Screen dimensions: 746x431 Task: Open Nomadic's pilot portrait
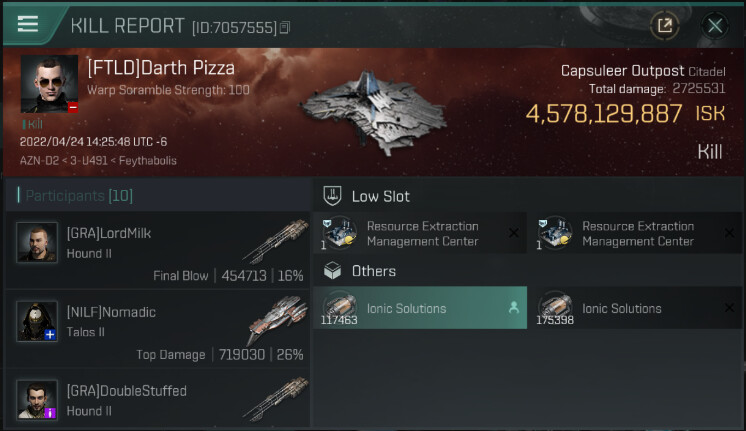(37, 321)
